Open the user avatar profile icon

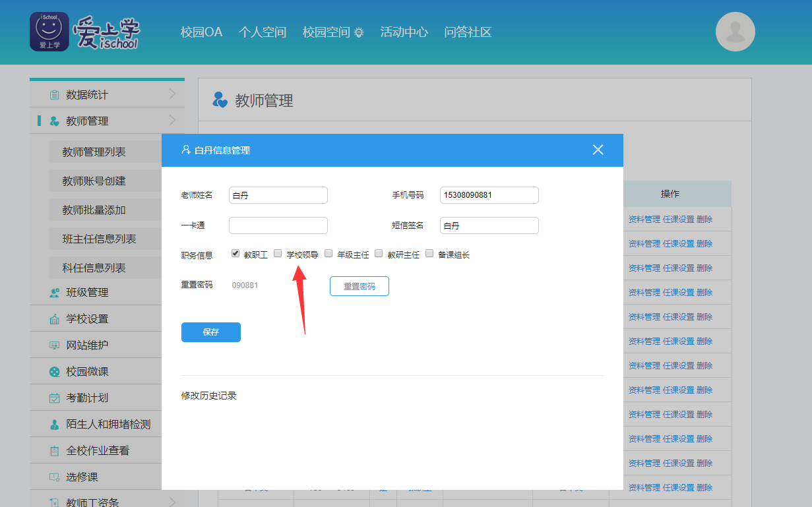point(735,32)
